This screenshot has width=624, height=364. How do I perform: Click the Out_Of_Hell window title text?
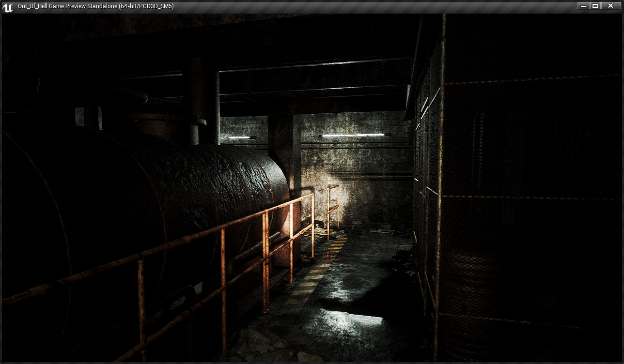(x=95, y=6)
